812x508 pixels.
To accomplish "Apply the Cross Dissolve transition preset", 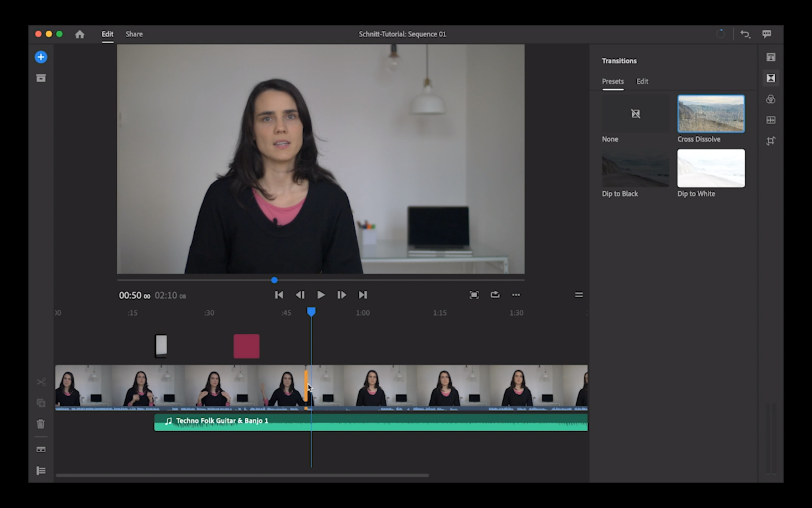I will (710, 114).
